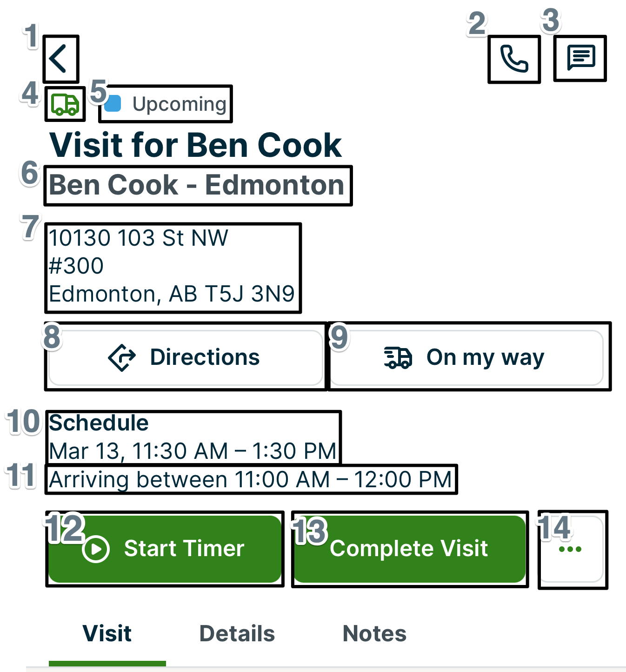Open the three-dot more actions menu
Image resolution: width=626 pixels, height=672 pixels.
(x=570, y=549)
